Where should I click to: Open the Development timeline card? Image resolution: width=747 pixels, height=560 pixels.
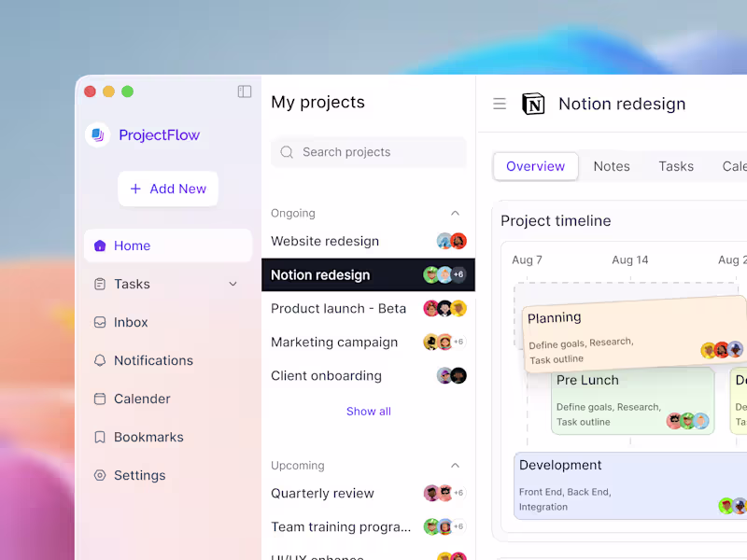coord(630,485)
